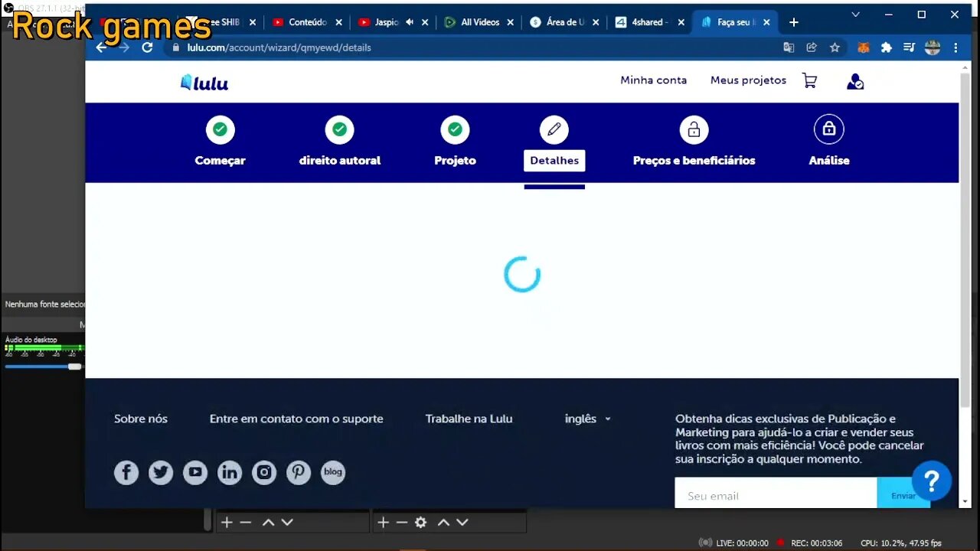This screenshot has height=551, width=980.
Task: Go back in browser history
Action: click(101, 47)
